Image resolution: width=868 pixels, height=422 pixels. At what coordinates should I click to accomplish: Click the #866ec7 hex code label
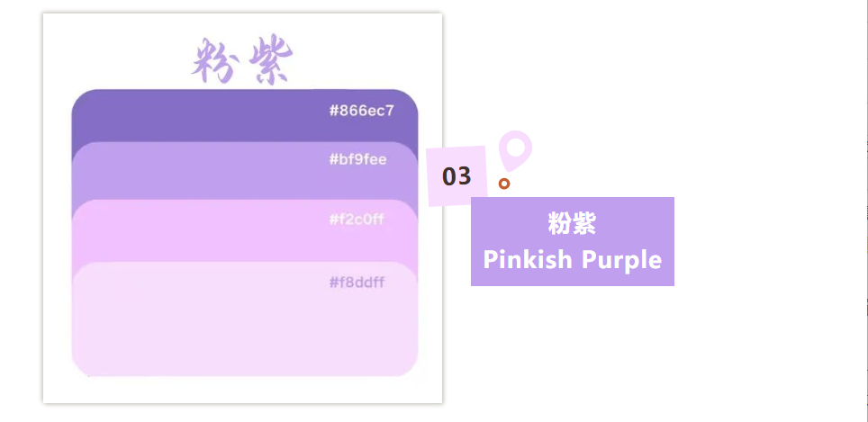(362, 111)
